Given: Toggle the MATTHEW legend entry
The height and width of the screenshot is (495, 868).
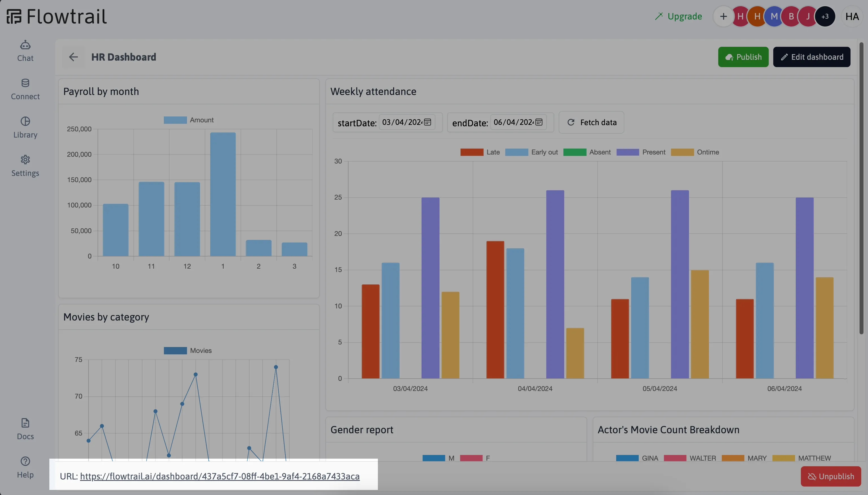Looking at the screenshot, I should [x=802, y=458].
